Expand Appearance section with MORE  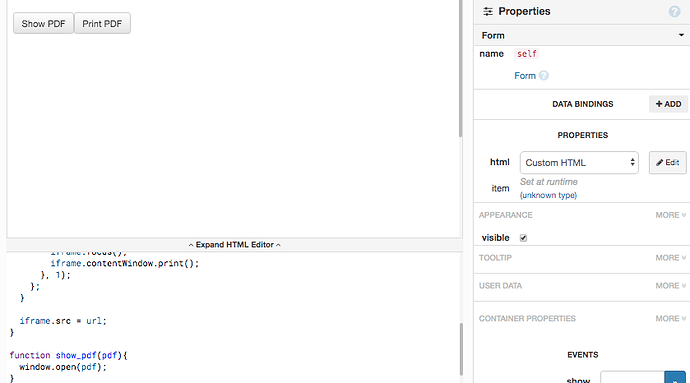point(670,215)
